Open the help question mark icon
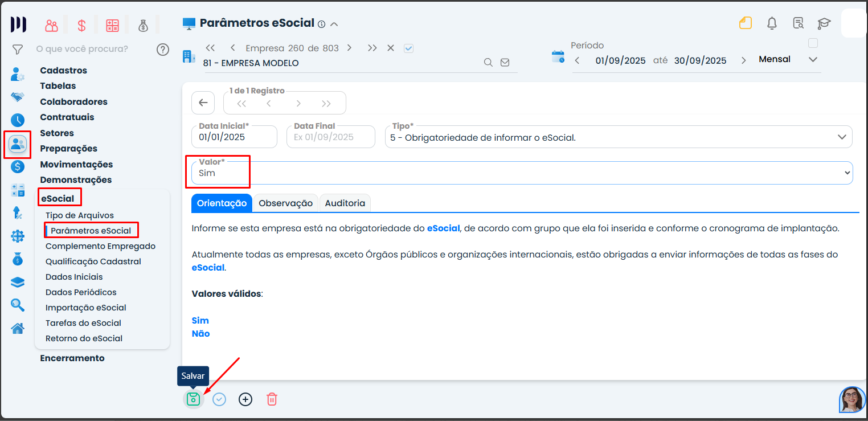868x421 pixels. pyautogui.click(x=163, y=50)
